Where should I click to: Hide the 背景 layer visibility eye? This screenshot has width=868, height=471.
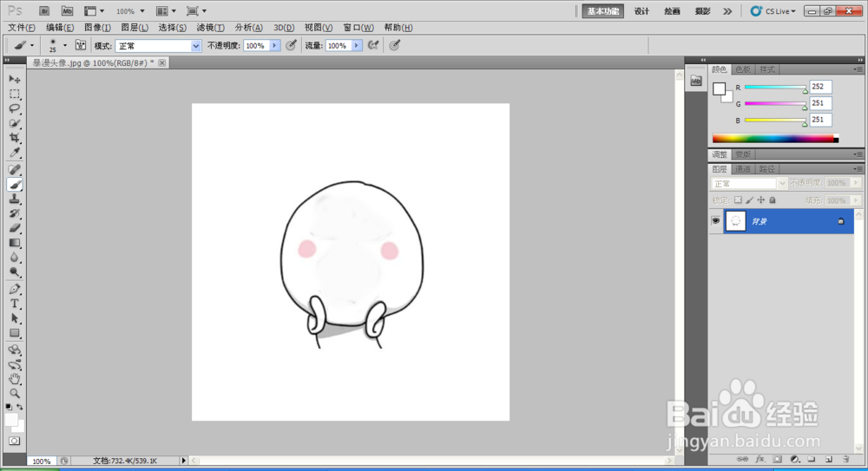(716, 221)
